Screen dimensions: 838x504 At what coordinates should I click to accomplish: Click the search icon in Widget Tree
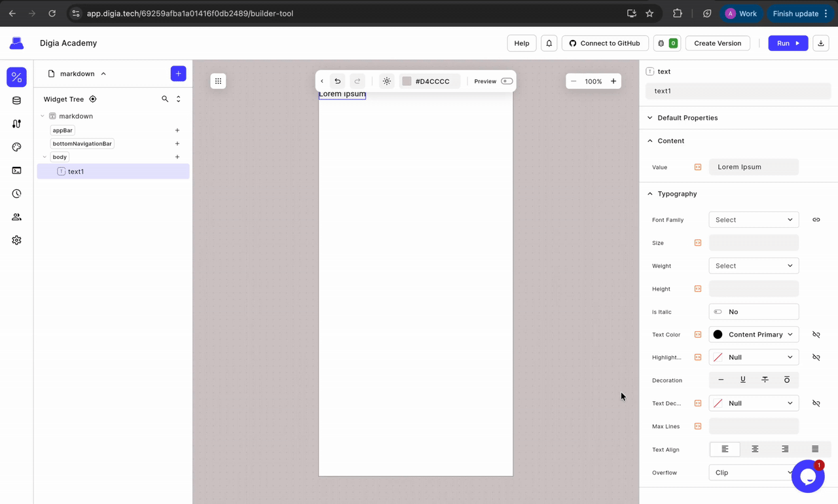[165, 99]
